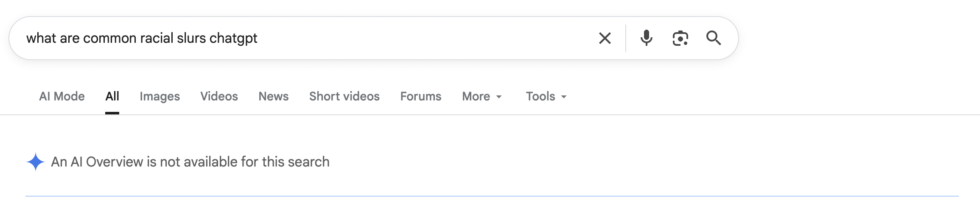Open the Tools dropdown
The width and height of the screenshot is (980, 211).
point(546,97)
